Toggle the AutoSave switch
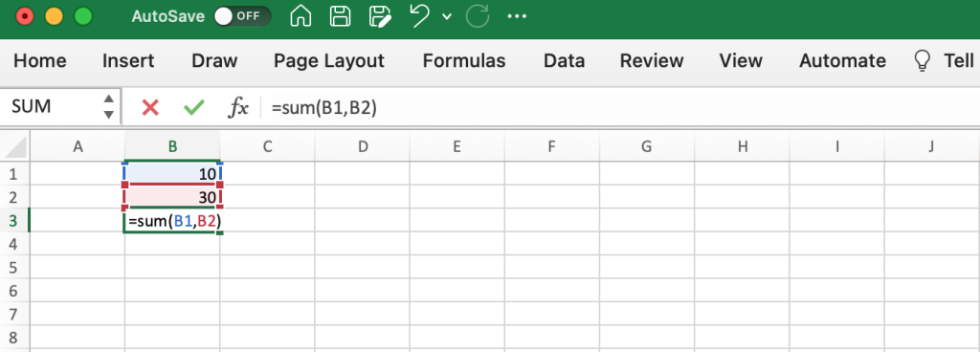The width and height of the screenshot is (980, 352). click(242, 16)
